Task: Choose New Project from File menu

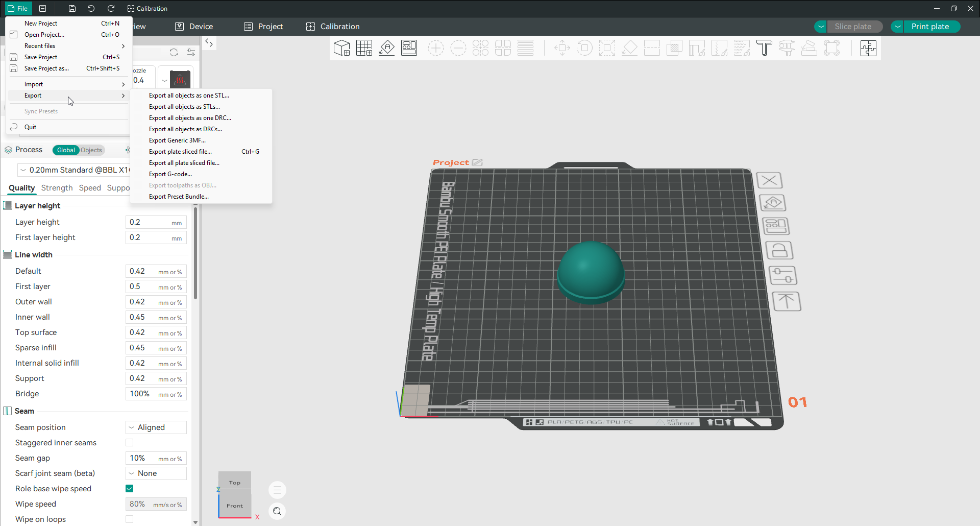Action: click(x=69, y=23)
